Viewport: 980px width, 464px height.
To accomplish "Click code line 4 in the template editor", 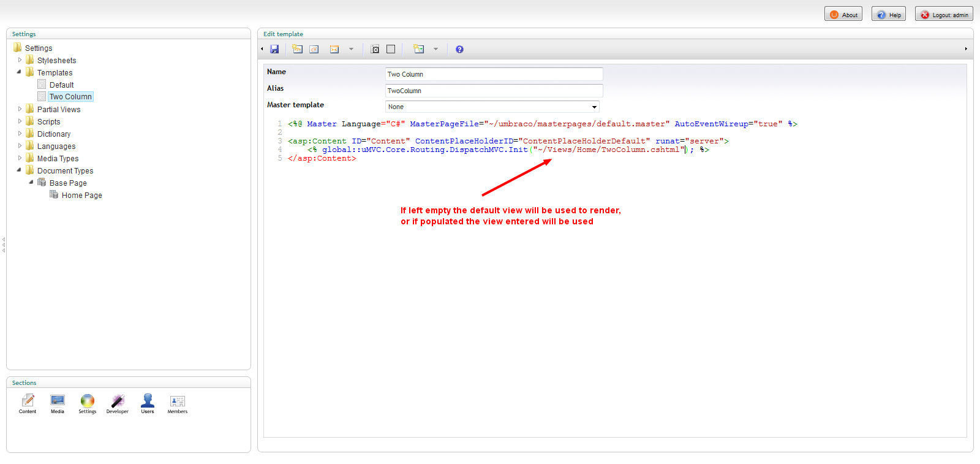I will (508, 150).
